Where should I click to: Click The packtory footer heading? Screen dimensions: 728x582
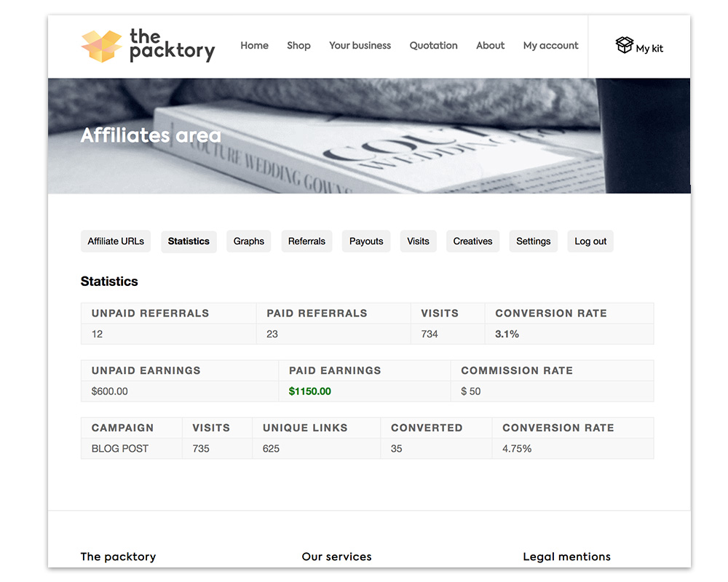point(119,557)
